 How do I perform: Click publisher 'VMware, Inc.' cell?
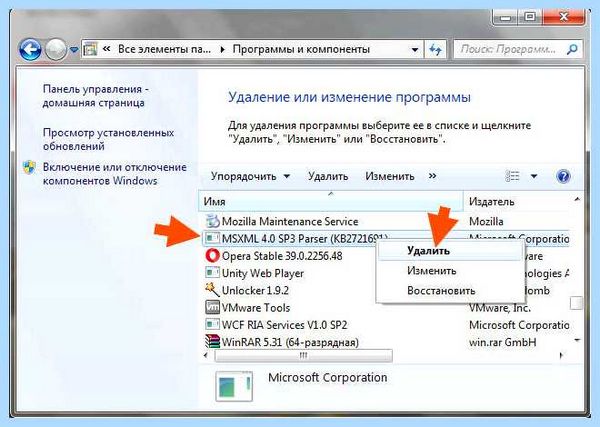coord(499,308)
